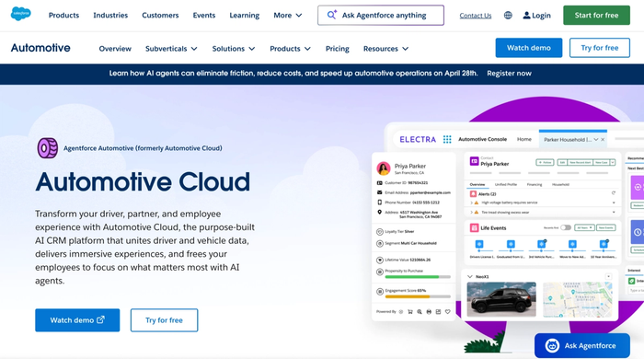This screenshot has height=359, width=644.
Task: Click the Propensity to Purchase progress bar
Action: [418, 277]
